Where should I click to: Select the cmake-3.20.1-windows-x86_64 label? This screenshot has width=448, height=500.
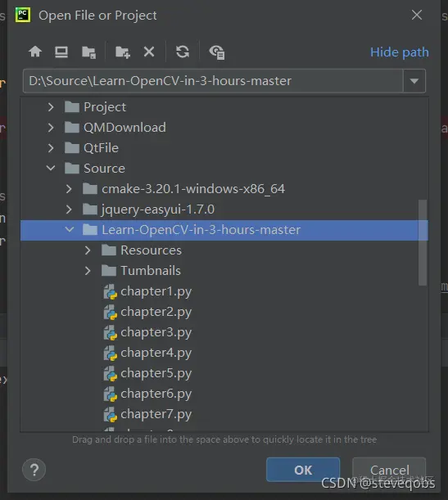point(193,189)
